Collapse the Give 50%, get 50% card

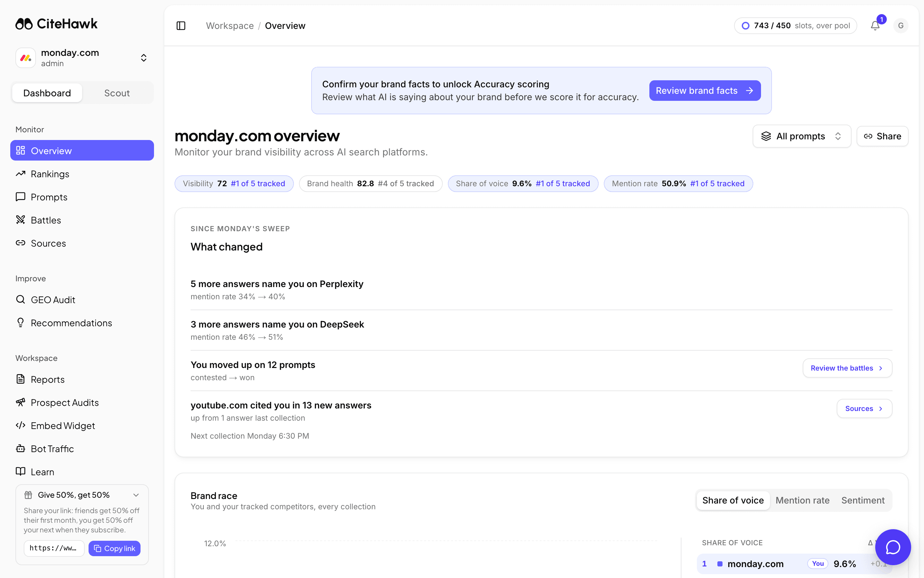point(136,495)
